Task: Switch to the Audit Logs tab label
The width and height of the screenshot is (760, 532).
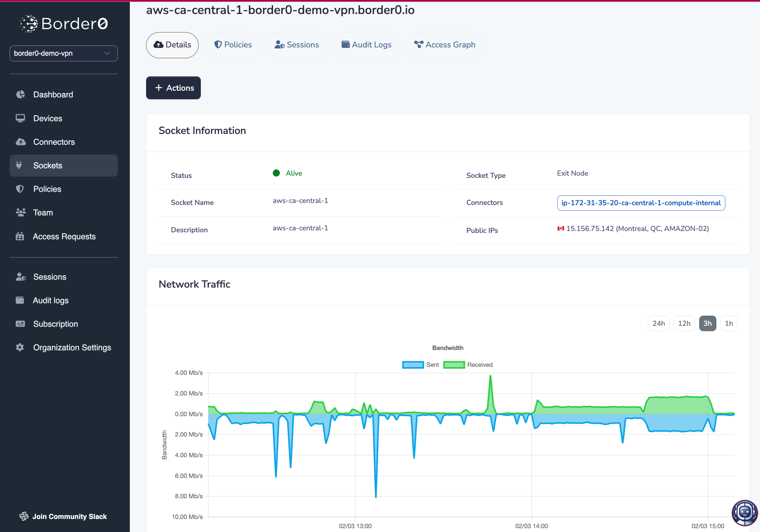Action: coord(372,45)
